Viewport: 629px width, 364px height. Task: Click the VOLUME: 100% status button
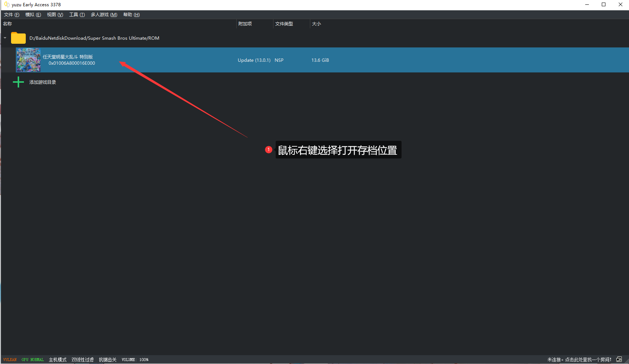(x=135, y=360)
